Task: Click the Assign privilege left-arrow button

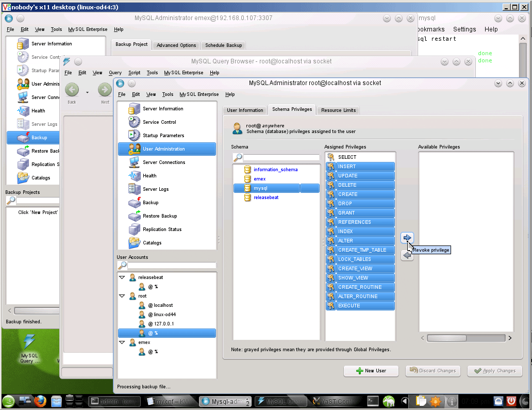Action: point(407,255)
